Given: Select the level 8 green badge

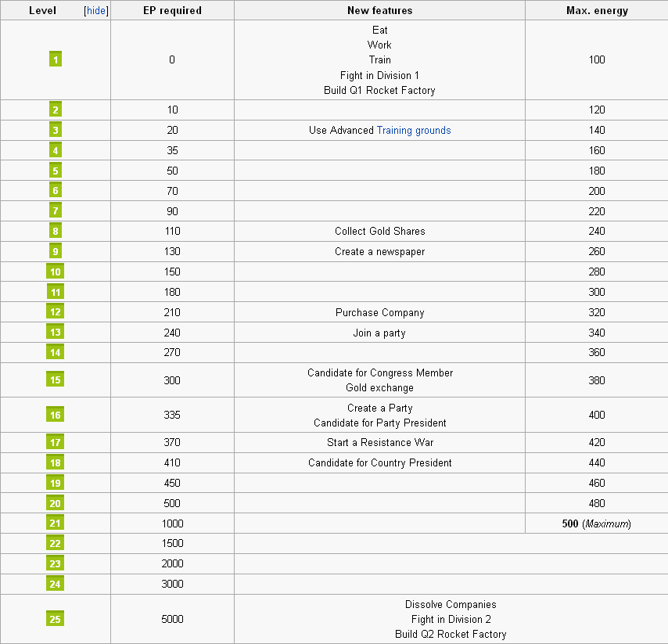Looking at the screenshot, I should pyautogui.click(x=56, y=231).
